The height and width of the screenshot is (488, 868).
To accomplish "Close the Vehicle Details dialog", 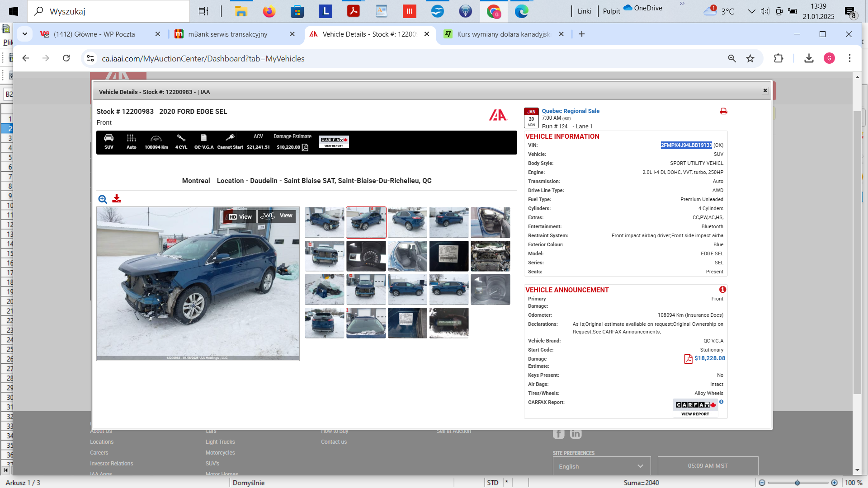I will pyautogui.click(x=765, y=90).
